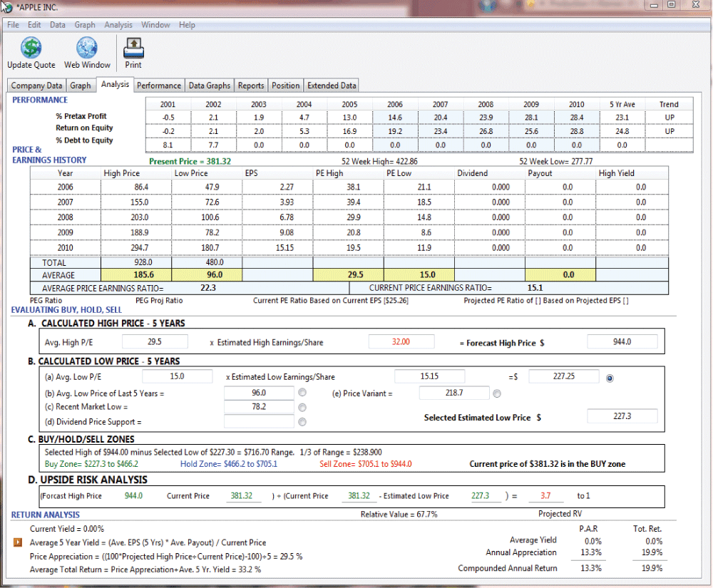Viewport: 713px width, 588px height.
Task: Select the Avg. Low P/E radio button
Action: [x=610, y=378]
